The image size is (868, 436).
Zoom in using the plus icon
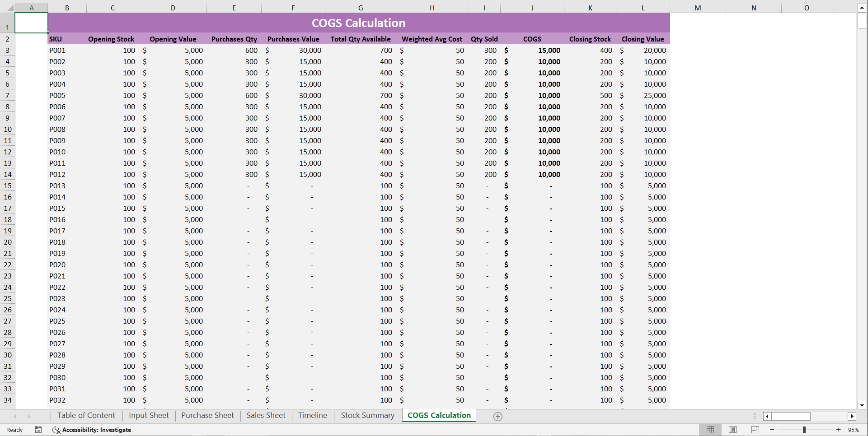click(x=839, y=430)
